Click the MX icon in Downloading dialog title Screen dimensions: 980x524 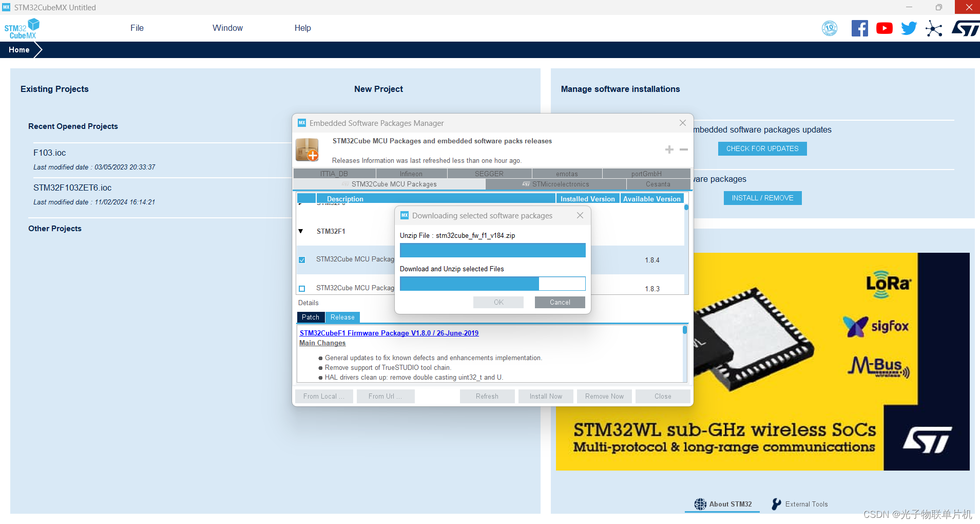405,215
